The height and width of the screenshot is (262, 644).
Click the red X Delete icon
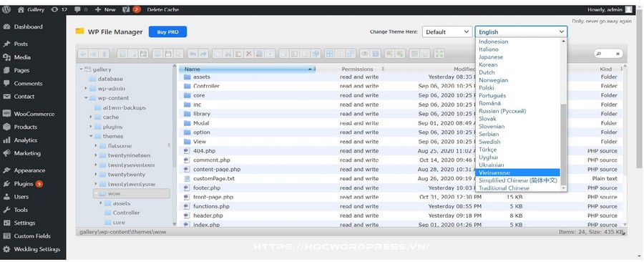[x=249, y=54]
